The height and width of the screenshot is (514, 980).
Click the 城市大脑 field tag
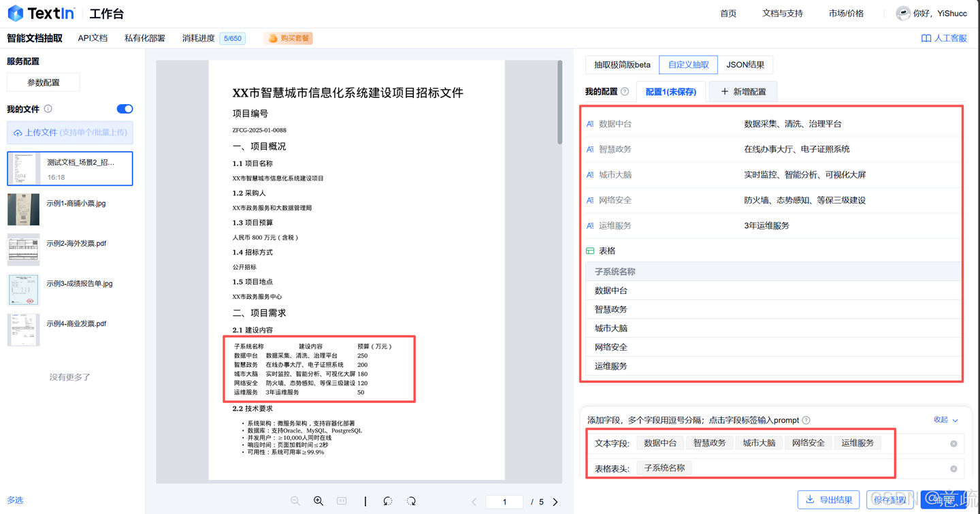pyautogui.click(x=759, y=443)
